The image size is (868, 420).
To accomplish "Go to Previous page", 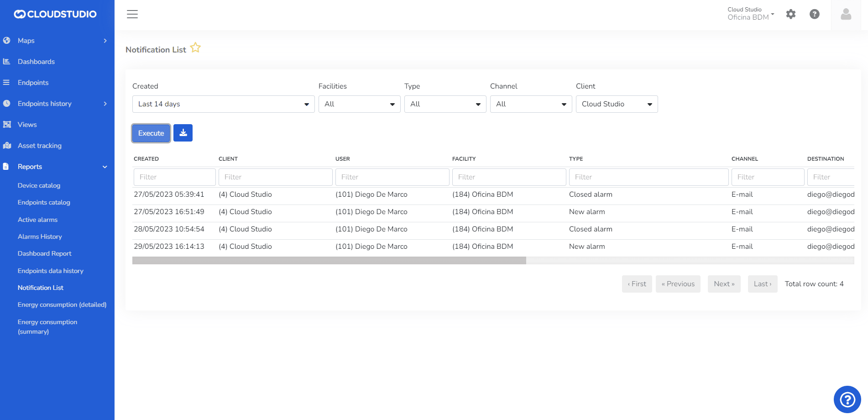I will pos(678,284).
